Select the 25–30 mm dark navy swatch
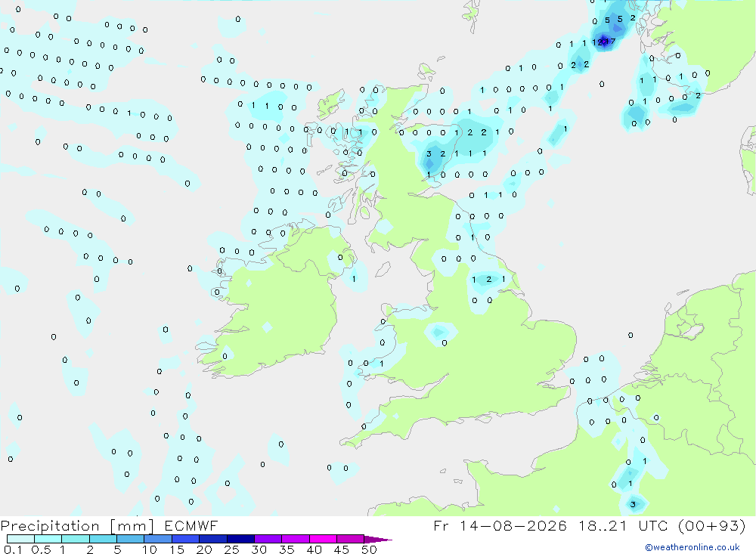 click(240, 539)
